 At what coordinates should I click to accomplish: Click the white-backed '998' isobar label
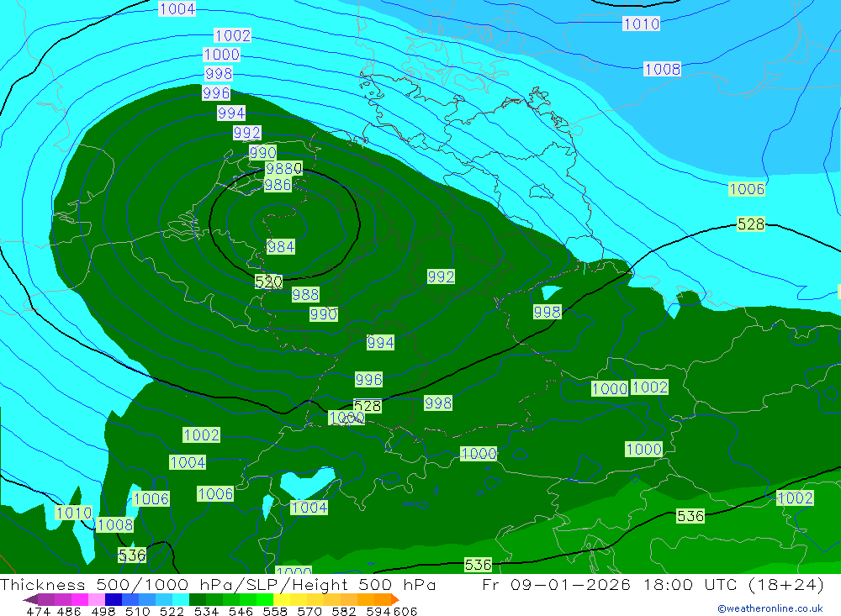[x=219, y=73]
